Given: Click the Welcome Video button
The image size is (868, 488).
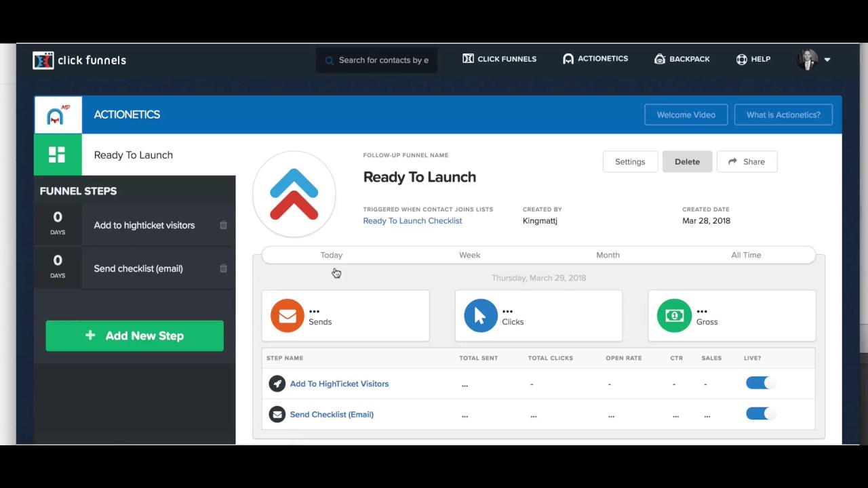Looking at the screenshot, I should click(686, 115).
